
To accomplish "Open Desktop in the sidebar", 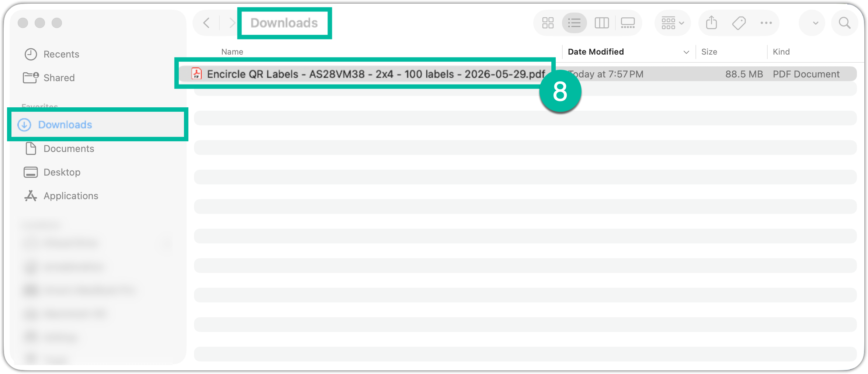I will coord(62,172).
